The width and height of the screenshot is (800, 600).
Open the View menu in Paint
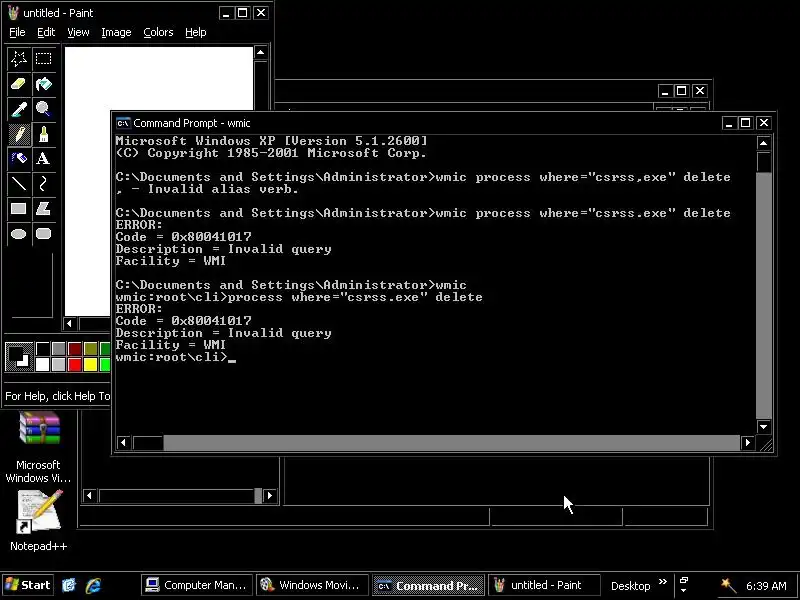[x=78, y=32]
